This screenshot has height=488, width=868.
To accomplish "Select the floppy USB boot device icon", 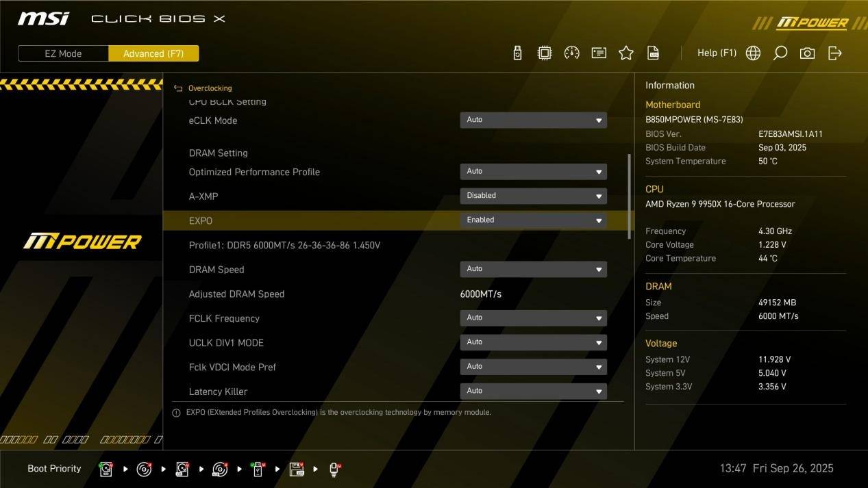I will (297, 469).
